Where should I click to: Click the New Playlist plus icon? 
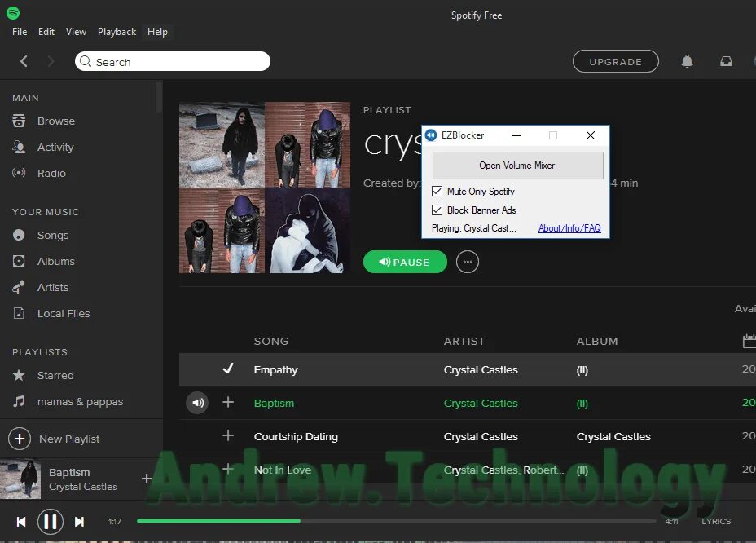coord(20,439)
